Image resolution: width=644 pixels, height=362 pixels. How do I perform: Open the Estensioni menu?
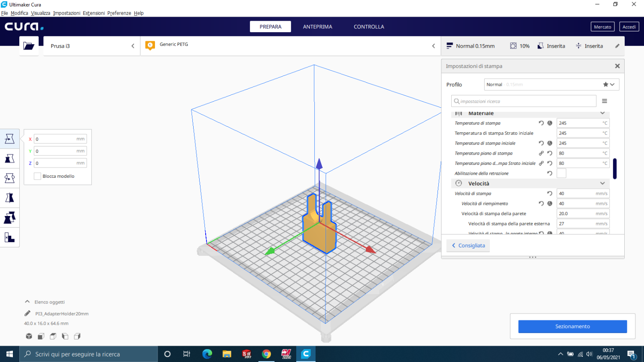click(94, 13)
